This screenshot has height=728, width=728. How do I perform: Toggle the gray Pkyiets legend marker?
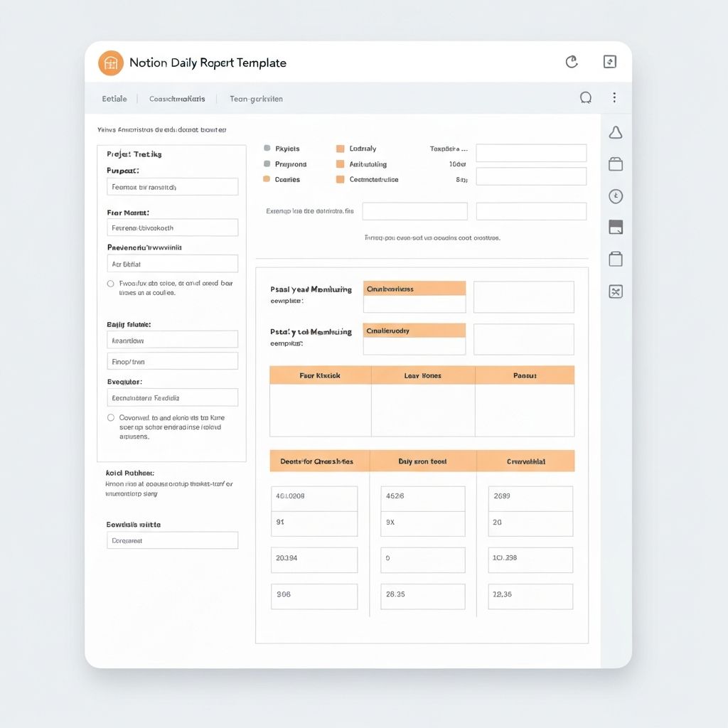click(267, 149)
